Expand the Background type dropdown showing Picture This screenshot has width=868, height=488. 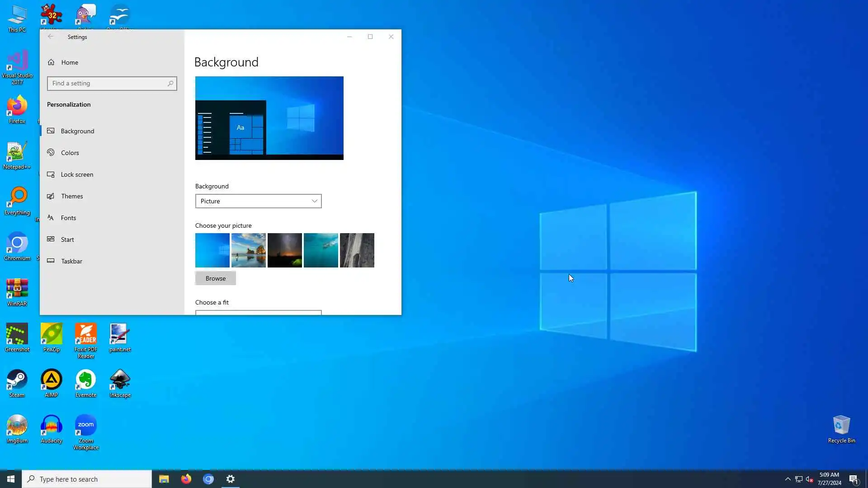tap(258, 201)
